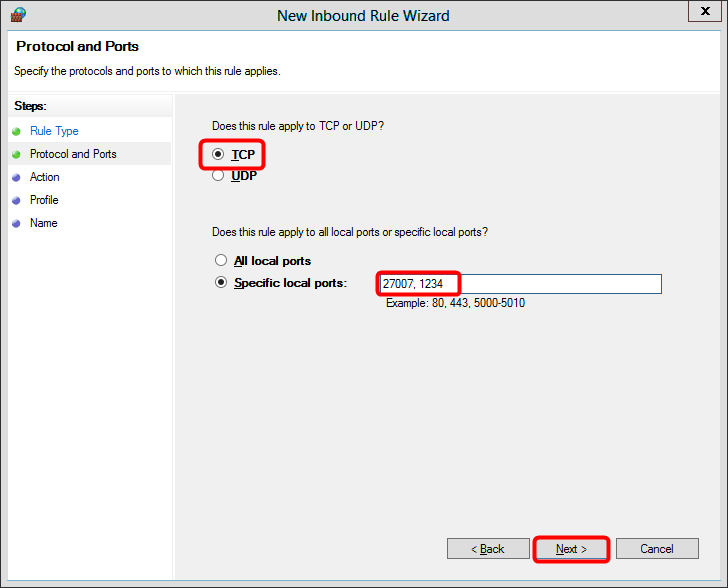Click the specific local ports text field
Viewport: 728px width, 588px height.
click(520, 284)
